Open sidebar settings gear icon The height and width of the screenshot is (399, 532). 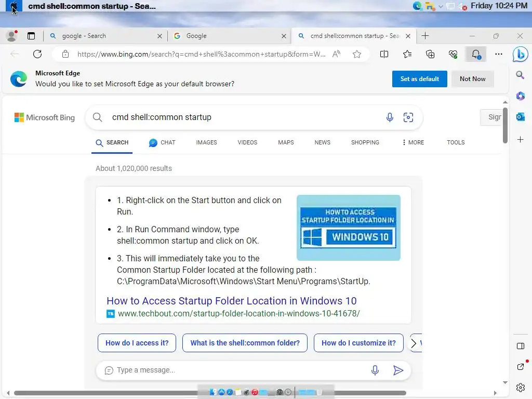[521, 387]
